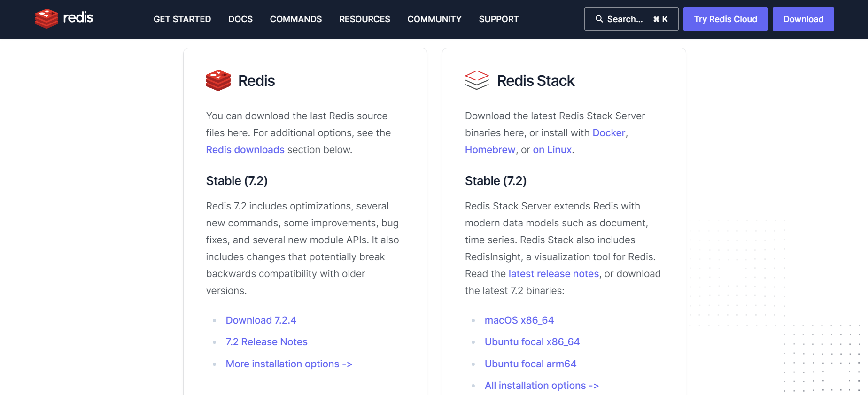Download the Ubuntu focal x86_64 binary
The width and height of the screenshot is (868, 395).
532,342
